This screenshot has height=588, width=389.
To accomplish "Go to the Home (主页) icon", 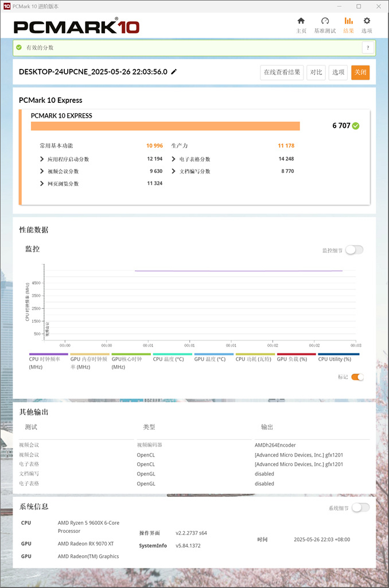I will tap(301, 21).
